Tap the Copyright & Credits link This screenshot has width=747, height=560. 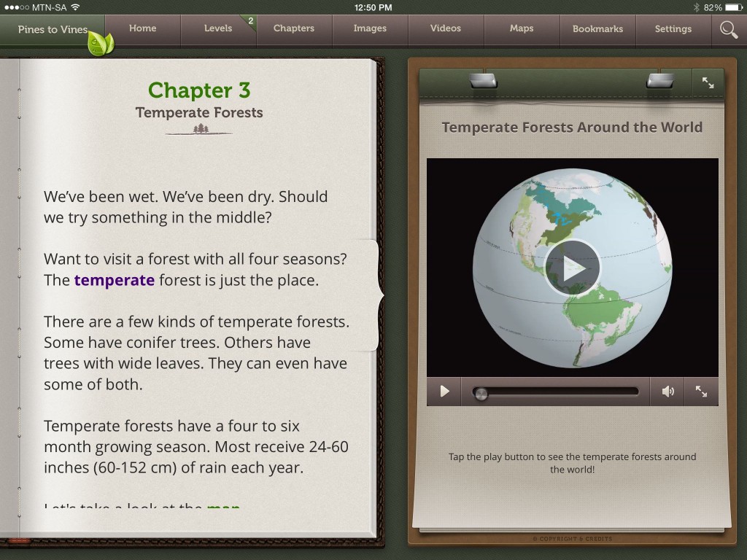(572, 539)
